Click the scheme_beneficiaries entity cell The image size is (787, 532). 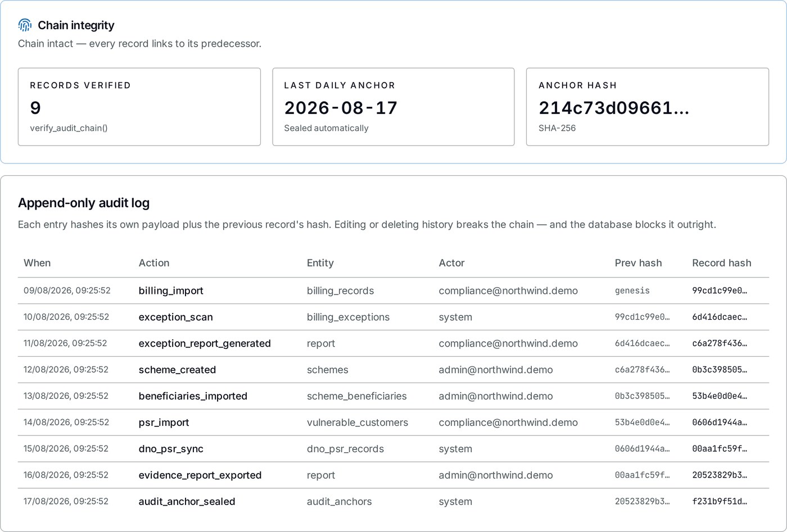coord(356,396)
